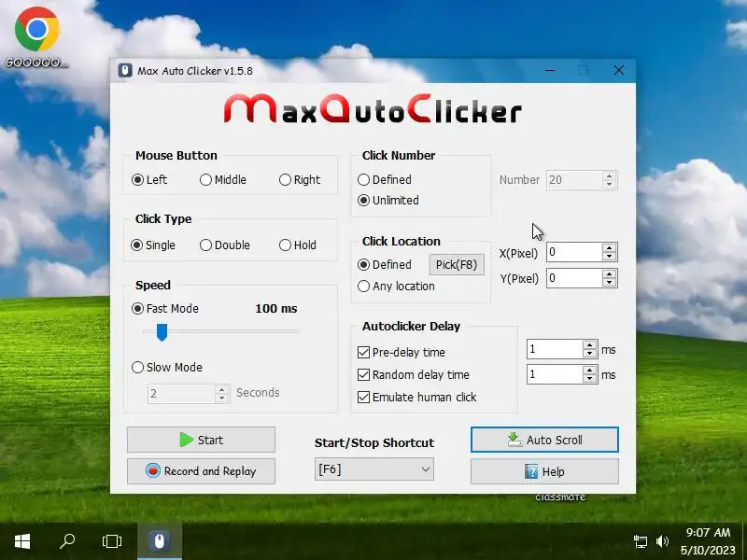Viewport: 747px width, 560px height.
Task: Click the Max Auto Clicker taskbar icon
Action: pyautogui.click(x=159, y=541)
